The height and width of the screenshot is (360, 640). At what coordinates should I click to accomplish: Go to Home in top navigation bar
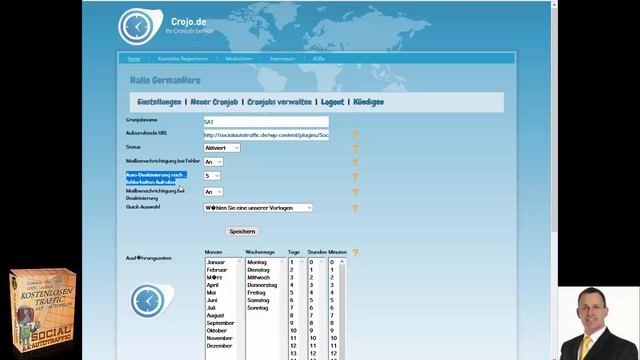pos(134,59)
